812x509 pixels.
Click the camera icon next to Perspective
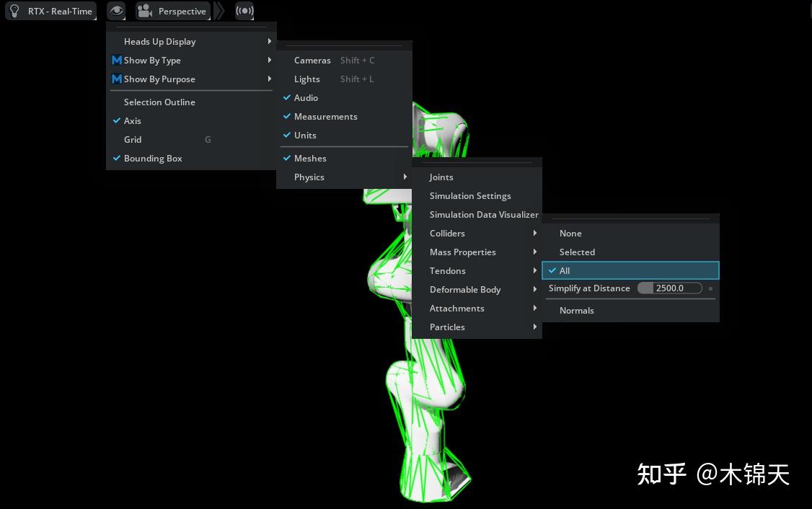click(143, 11)
